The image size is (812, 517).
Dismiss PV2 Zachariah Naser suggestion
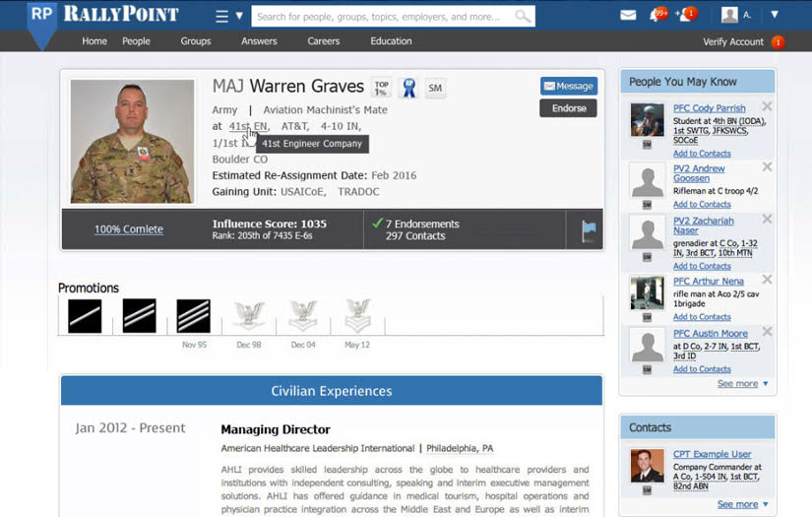point(767,220)
